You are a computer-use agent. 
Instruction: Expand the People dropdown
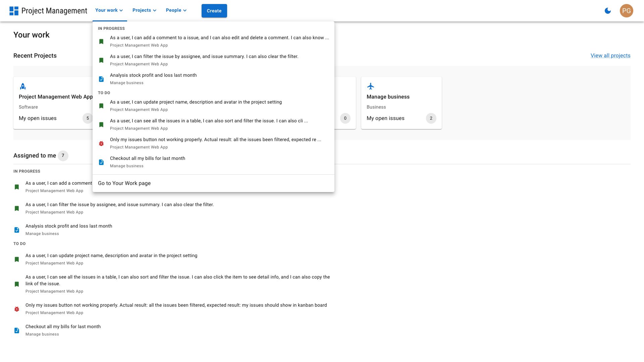176,10
